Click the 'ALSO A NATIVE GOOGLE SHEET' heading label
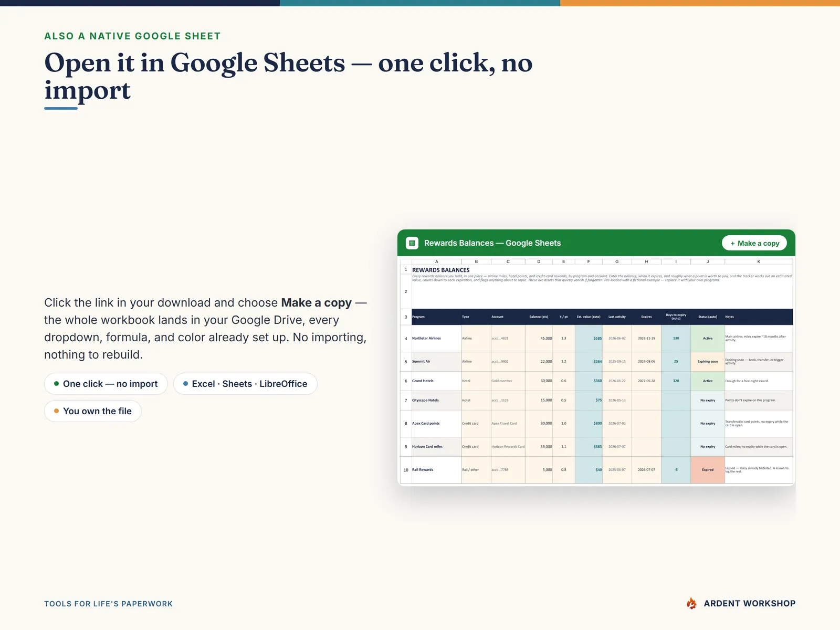This screenshot has width=840, height=630. point(132,36)
